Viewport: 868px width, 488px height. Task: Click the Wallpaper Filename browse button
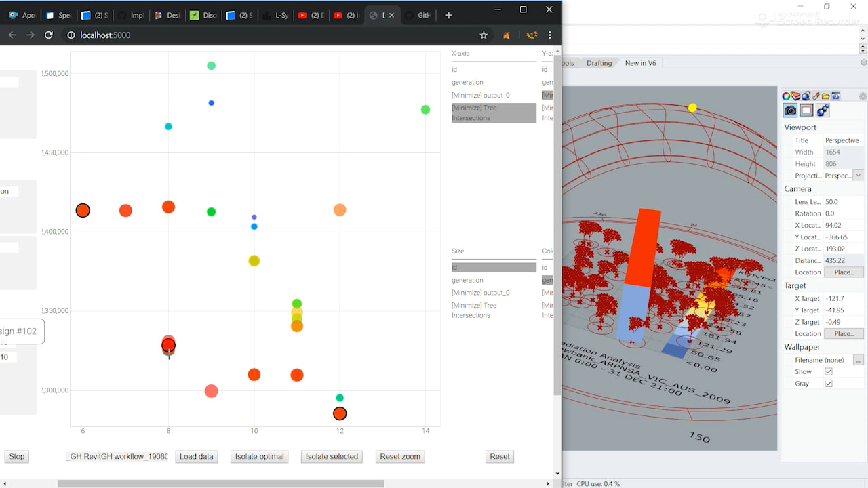[858, 360]
